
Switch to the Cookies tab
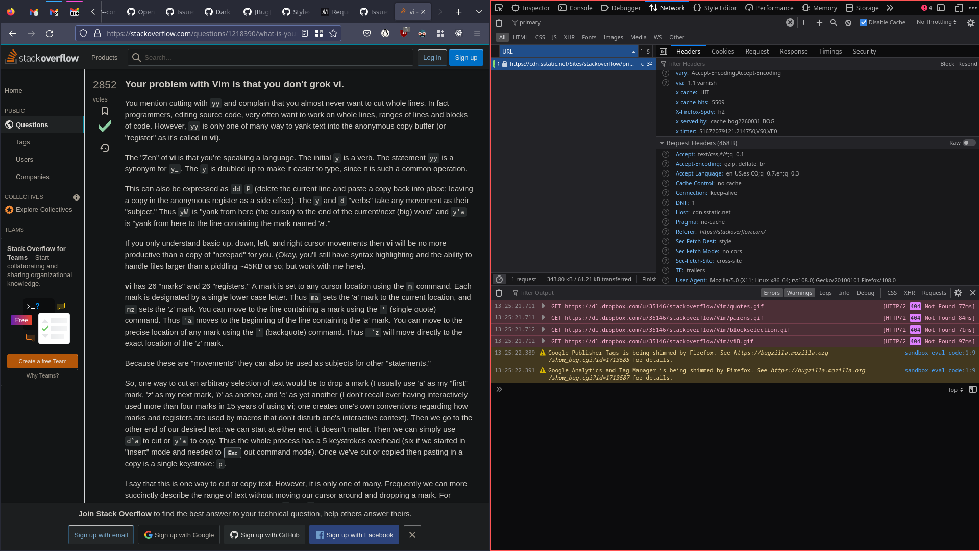point(722,51)
